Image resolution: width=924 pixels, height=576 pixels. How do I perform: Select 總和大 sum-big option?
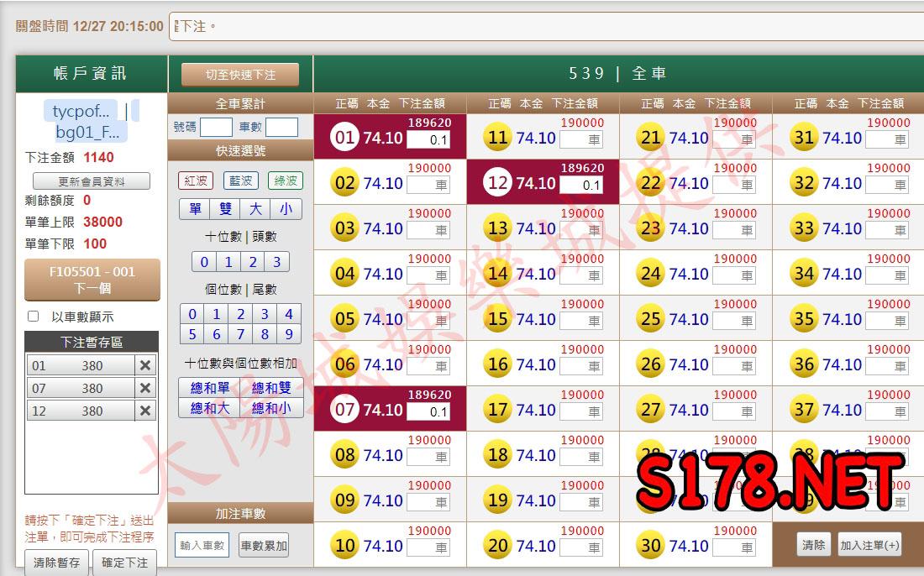tap(210, 407)
